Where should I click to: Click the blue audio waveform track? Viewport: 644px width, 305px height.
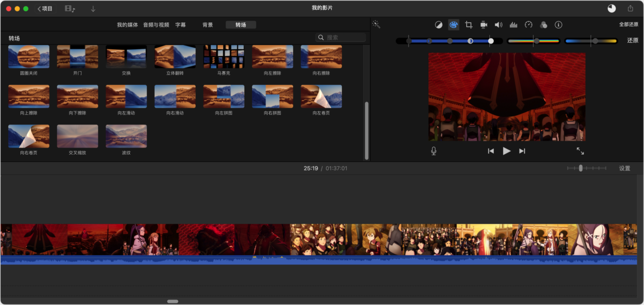tap(319, 260)
